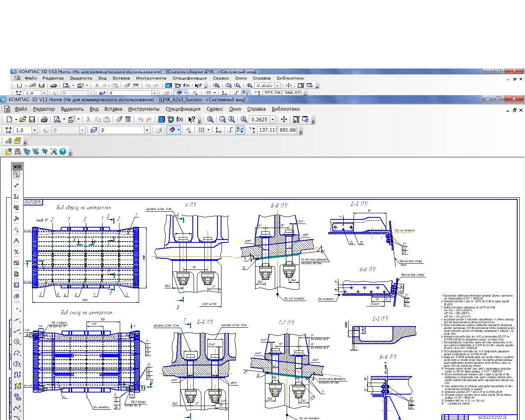Open the Библиотеки menu
The image size is (525, 420).
pyautogui.click(x=285, y=109)
